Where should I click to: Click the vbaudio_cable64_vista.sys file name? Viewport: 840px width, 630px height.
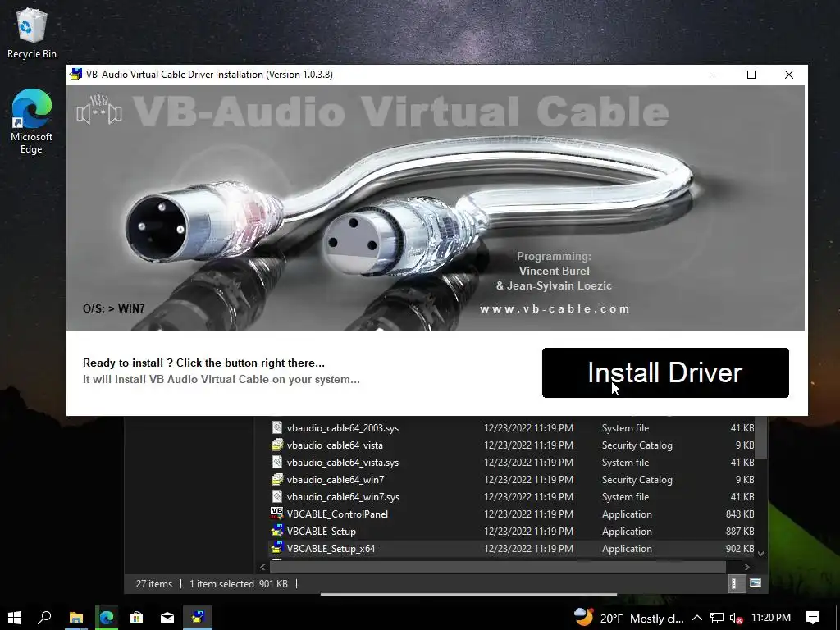tap(343, 463)
